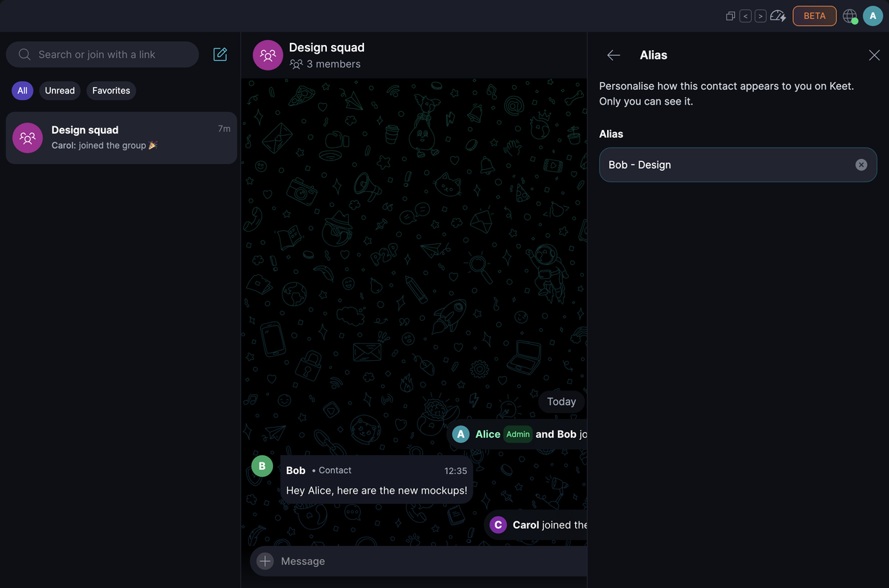Image resolution: width=889 pixels, height=588 pixels.
Task: Focus the Alias input field
Action: coord(738,165)
